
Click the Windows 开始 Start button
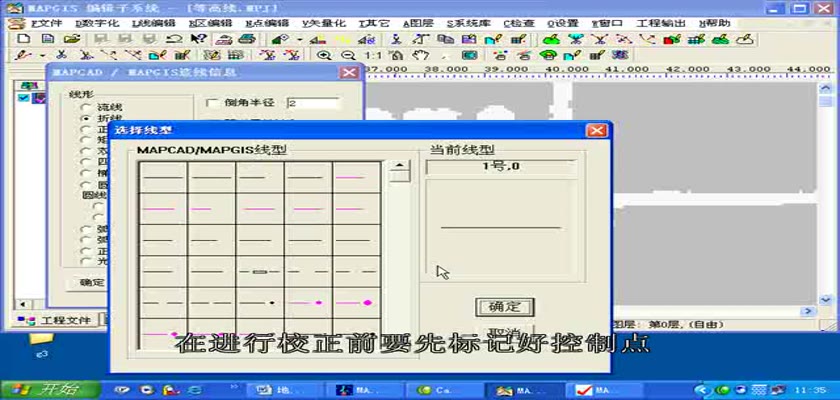click(x=51, y=390)
